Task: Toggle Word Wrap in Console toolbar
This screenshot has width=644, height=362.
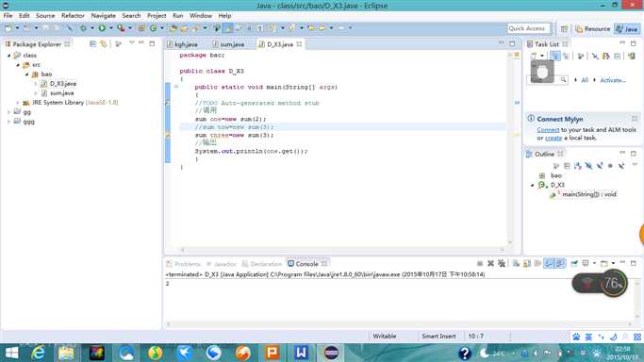Action: coord(538,264)
